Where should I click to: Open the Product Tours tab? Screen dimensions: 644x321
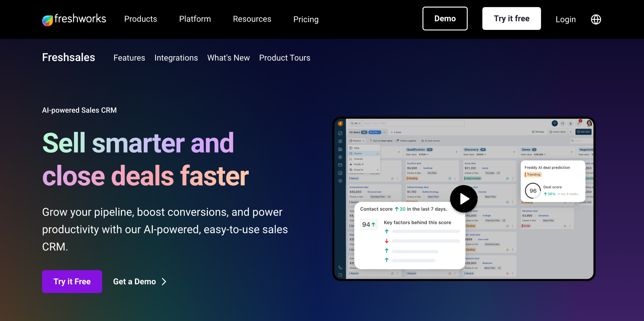(285, 58)
